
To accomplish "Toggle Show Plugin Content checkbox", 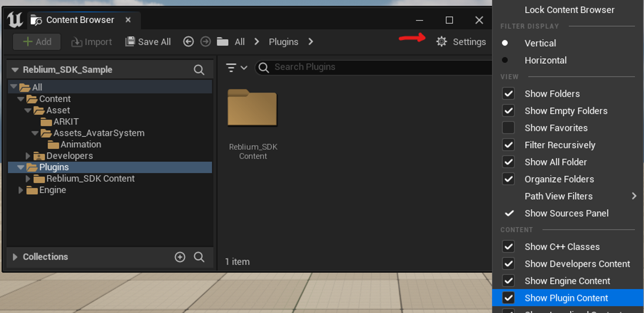I will point(508,298).
